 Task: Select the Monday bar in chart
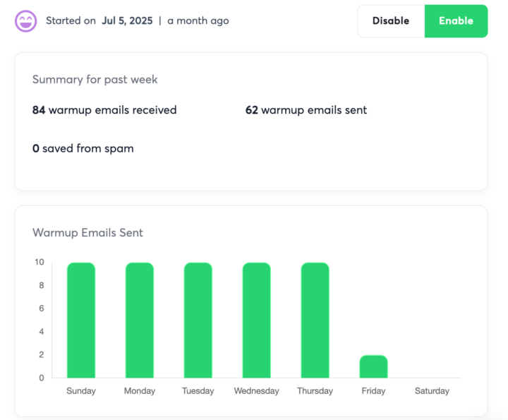point(140,320)
